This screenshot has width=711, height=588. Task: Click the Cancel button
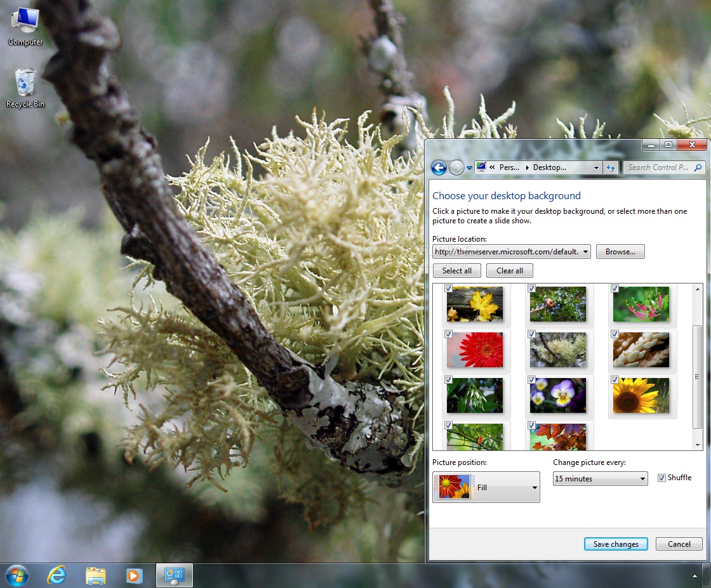click(x=679, y=544)
